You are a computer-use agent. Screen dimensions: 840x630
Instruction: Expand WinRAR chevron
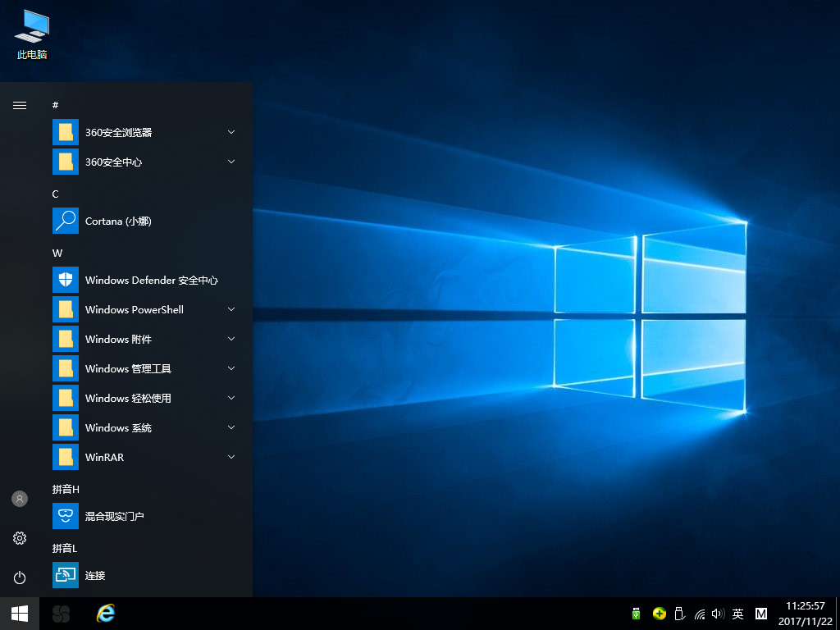[231, 457]
